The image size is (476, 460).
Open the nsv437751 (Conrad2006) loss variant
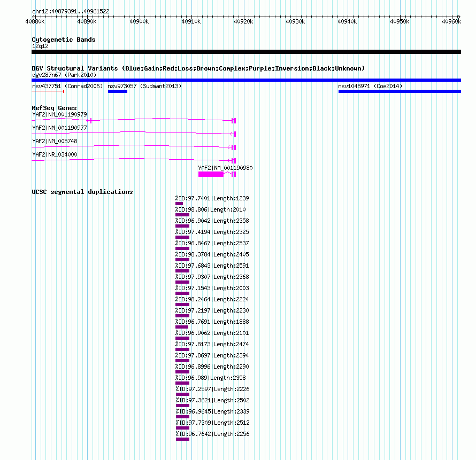click(48, 91)
